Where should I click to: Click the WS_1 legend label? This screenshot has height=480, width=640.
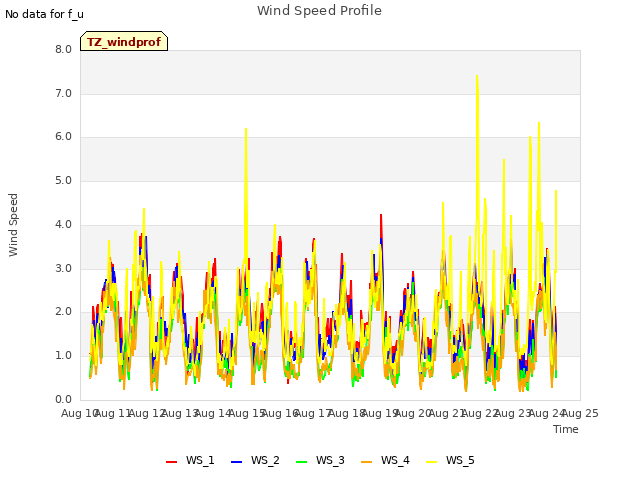coord(200,460)
